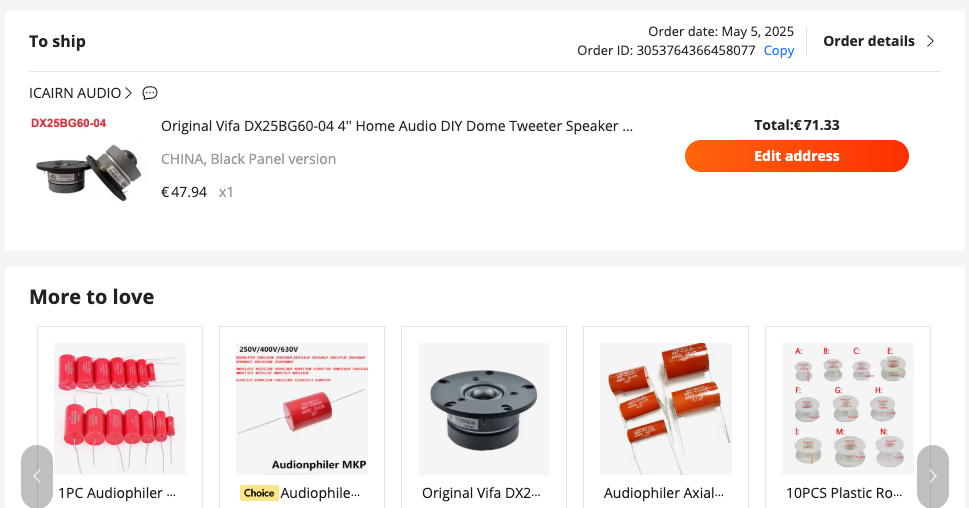Screen dimensions: 969x508
Task: Open the 10PCS Plastic bobbins thumbnail
Action: (x=848, y=409)
